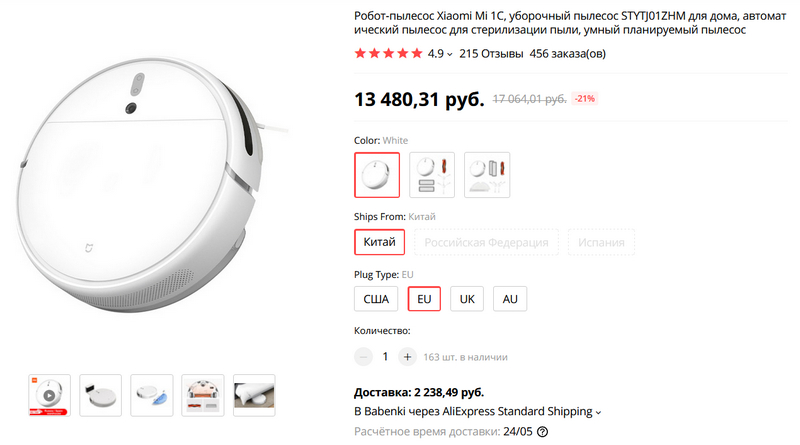Play the product video thumbnail
Viewport: 800px width, 445px height.
pos(49,395)
